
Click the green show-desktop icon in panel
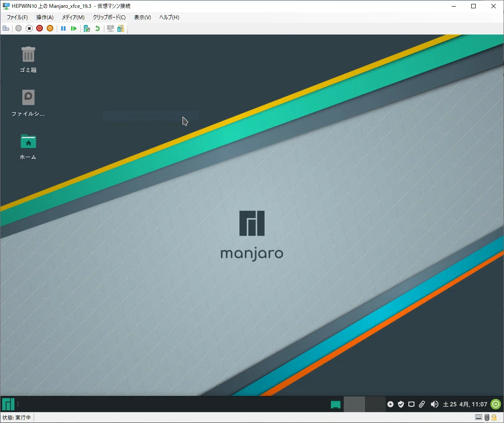(335, 404)
